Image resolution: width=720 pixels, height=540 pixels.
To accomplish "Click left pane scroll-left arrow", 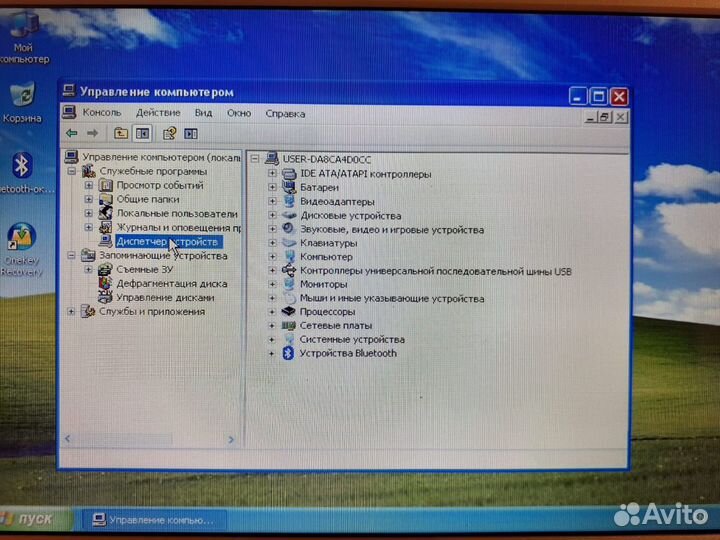I will [68, 439].
